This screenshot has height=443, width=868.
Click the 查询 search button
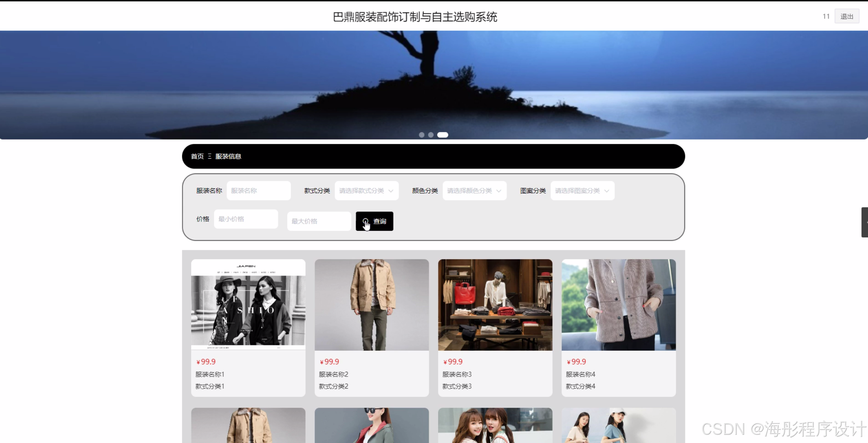[x=374, y=221]
